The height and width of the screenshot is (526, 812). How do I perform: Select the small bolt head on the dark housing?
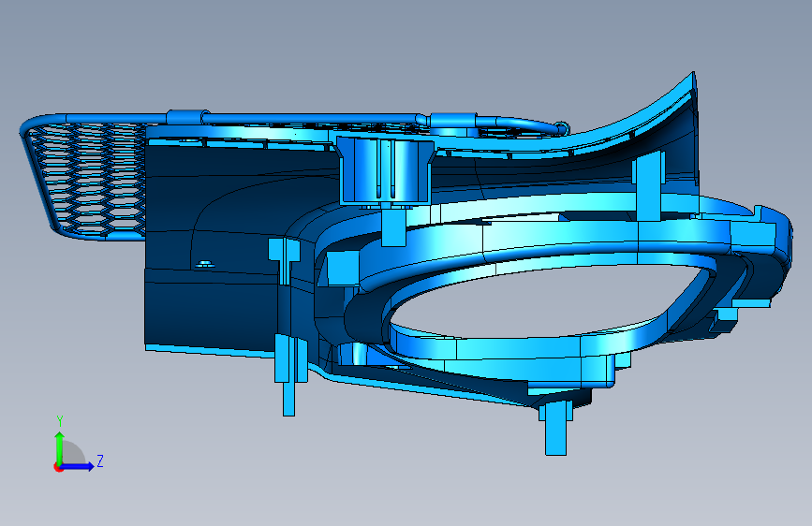pos(206,265)
